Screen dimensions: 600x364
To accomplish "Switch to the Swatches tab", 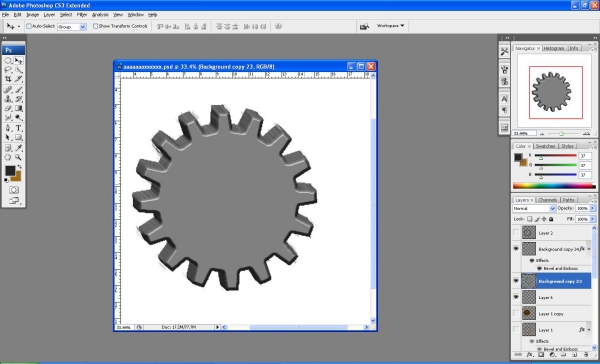I will [546, 146].
